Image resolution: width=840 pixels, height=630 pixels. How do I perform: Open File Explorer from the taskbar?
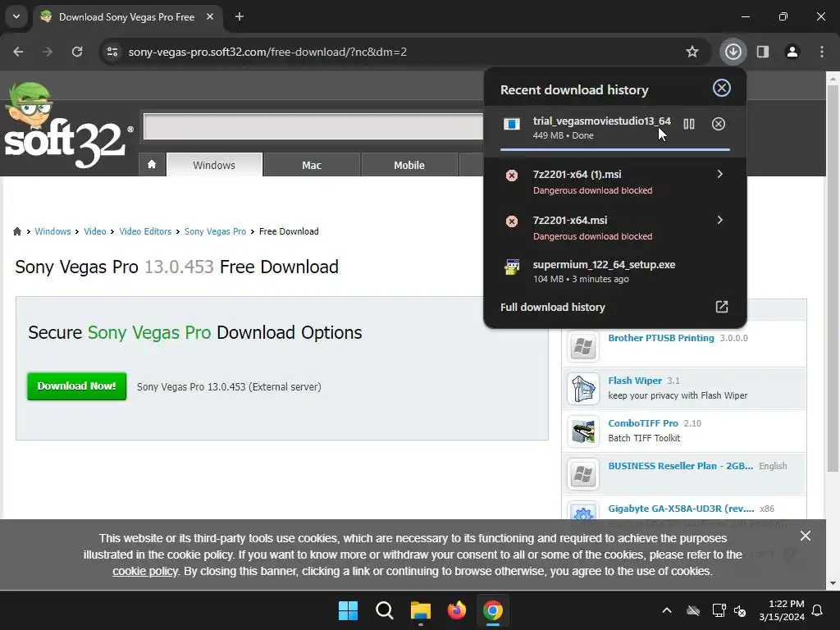[x=421, y=610]
